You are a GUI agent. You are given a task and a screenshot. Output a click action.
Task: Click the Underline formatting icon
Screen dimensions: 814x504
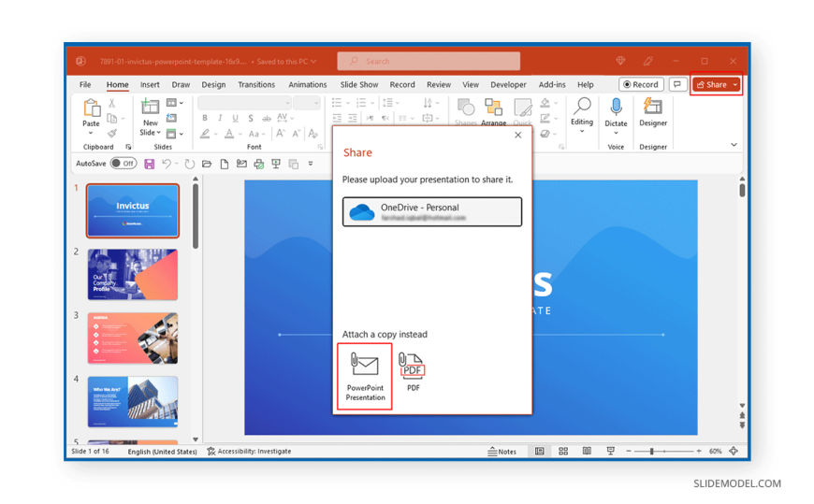[x=235, y=119]
